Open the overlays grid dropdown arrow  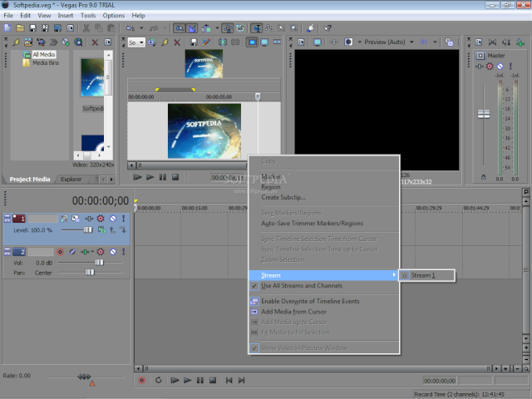[x=435, y=42]
